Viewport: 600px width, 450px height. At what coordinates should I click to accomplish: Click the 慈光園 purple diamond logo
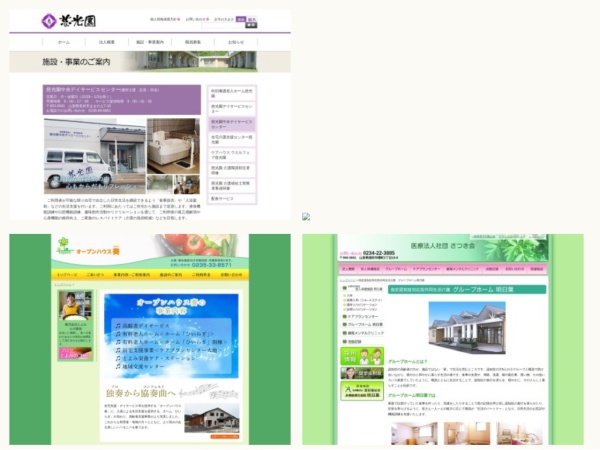tap(49, 21)
